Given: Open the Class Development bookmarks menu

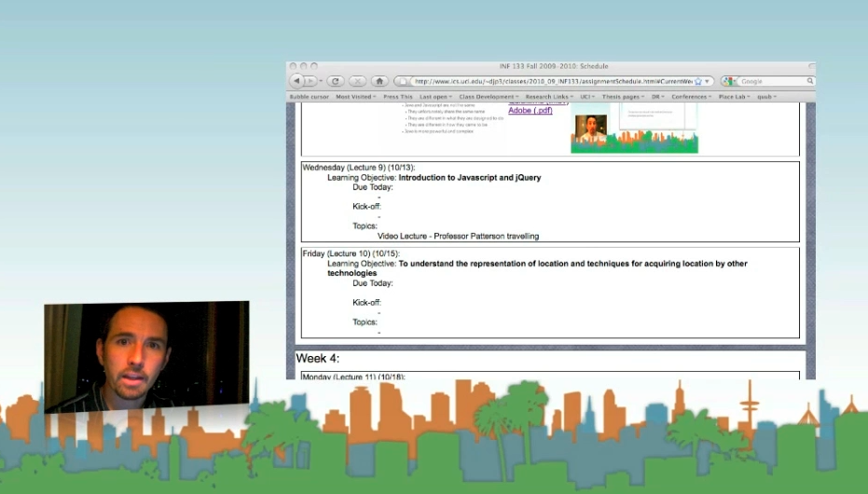Looking at the screenshot, I should pyautogui.click(x=489, y=97).
